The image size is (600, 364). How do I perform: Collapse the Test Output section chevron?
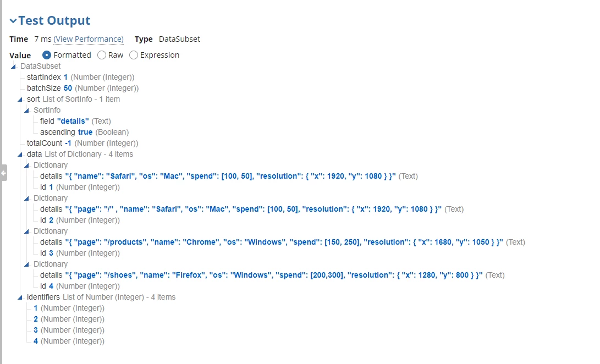pos(13,21)
